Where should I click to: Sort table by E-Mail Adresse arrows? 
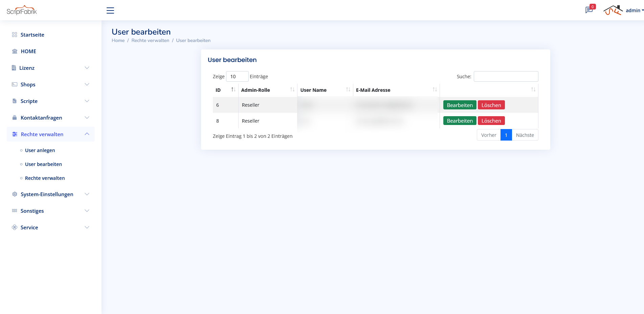(x=435, y=89)
